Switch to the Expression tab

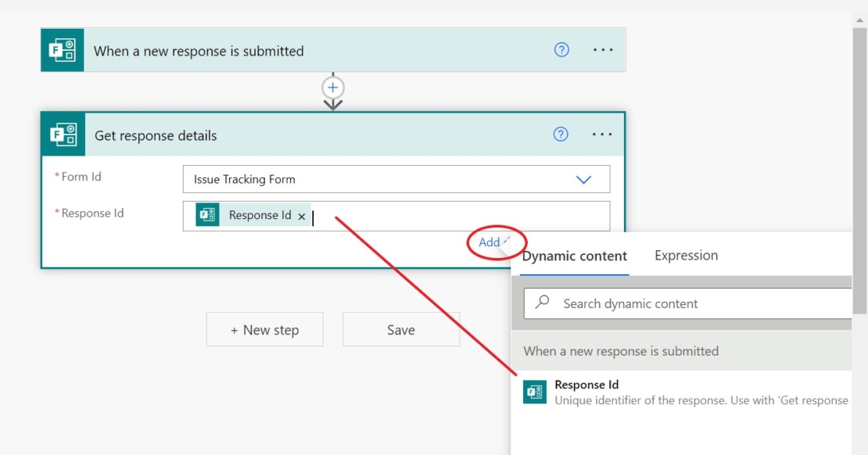point(686,255)
